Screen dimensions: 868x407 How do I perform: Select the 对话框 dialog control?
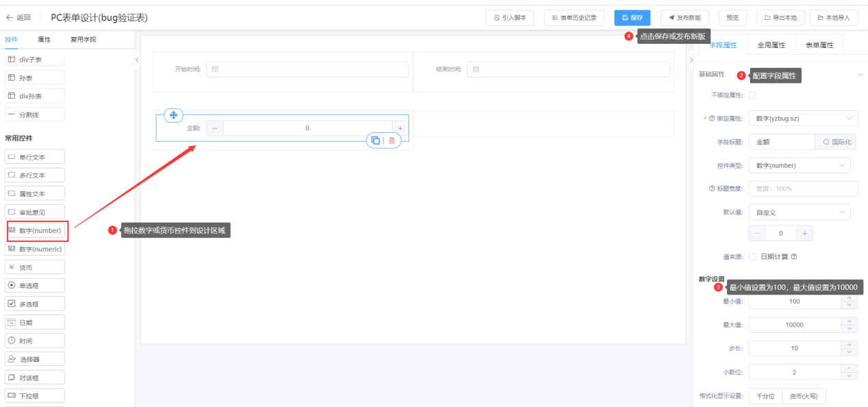[x=35, y=377]
